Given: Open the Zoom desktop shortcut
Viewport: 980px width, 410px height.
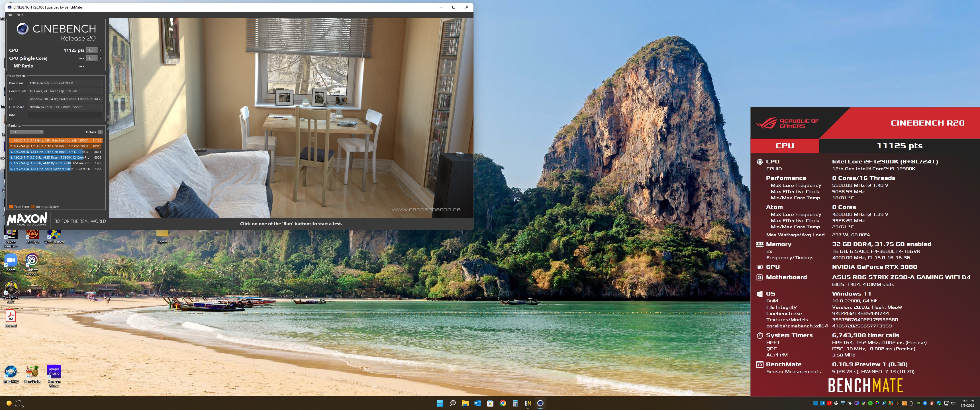Looking at the screenshot, I should coord(11,263).
